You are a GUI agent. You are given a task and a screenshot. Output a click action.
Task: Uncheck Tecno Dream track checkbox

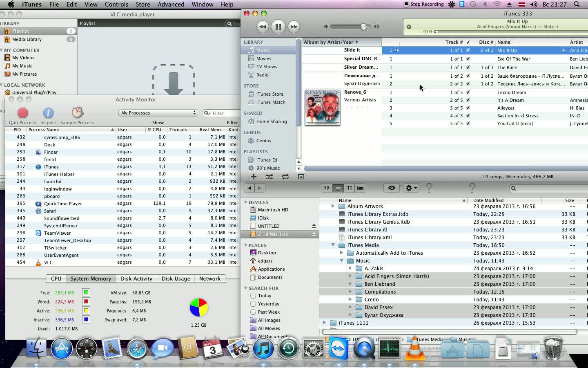pos(468,92)
